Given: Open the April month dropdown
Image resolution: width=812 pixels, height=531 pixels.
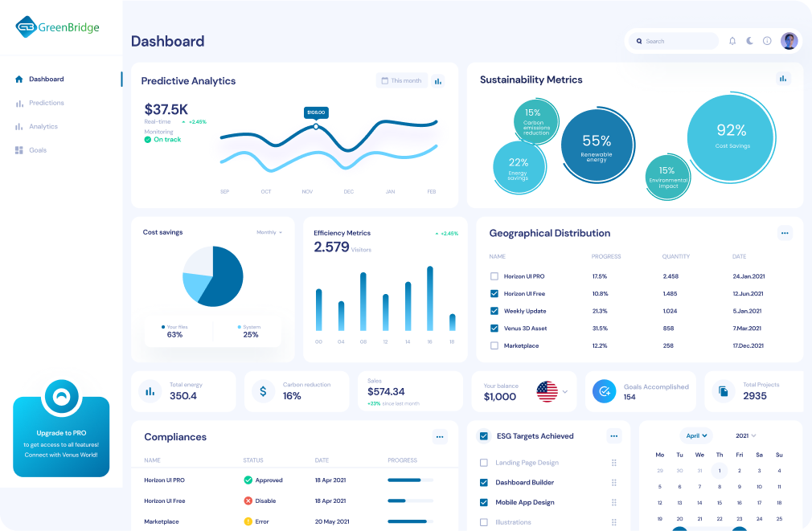Looking at the screenshot, I should click(695, 435).
